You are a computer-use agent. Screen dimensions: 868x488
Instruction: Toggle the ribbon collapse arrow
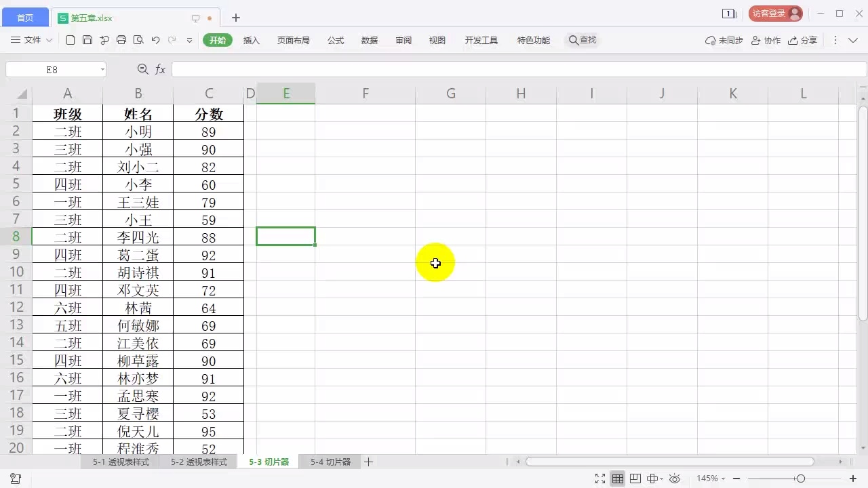(853, 40)
